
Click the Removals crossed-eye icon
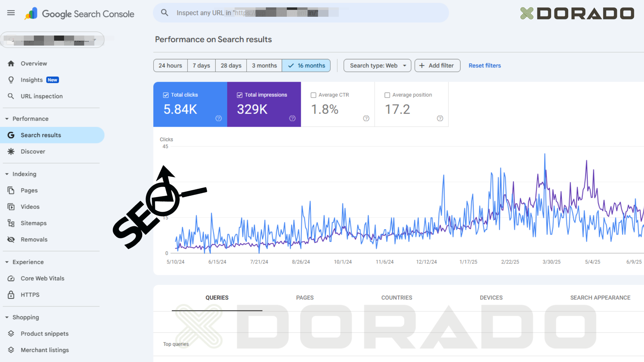pos(11,240)
